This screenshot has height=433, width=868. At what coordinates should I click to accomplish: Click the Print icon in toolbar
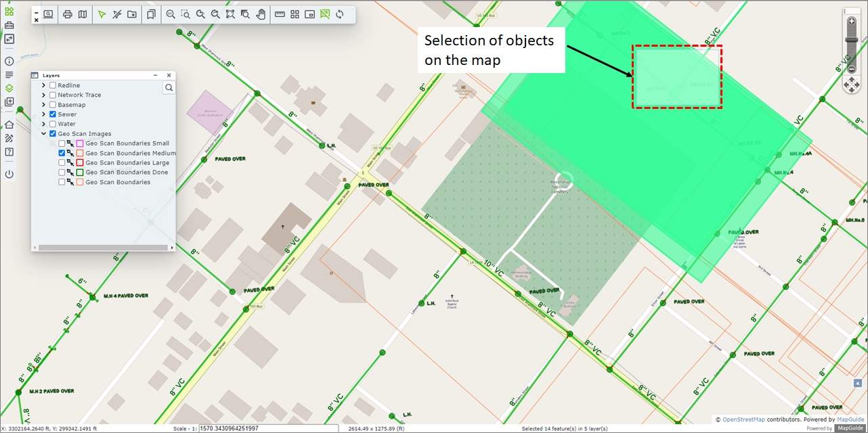pos(68,14)
